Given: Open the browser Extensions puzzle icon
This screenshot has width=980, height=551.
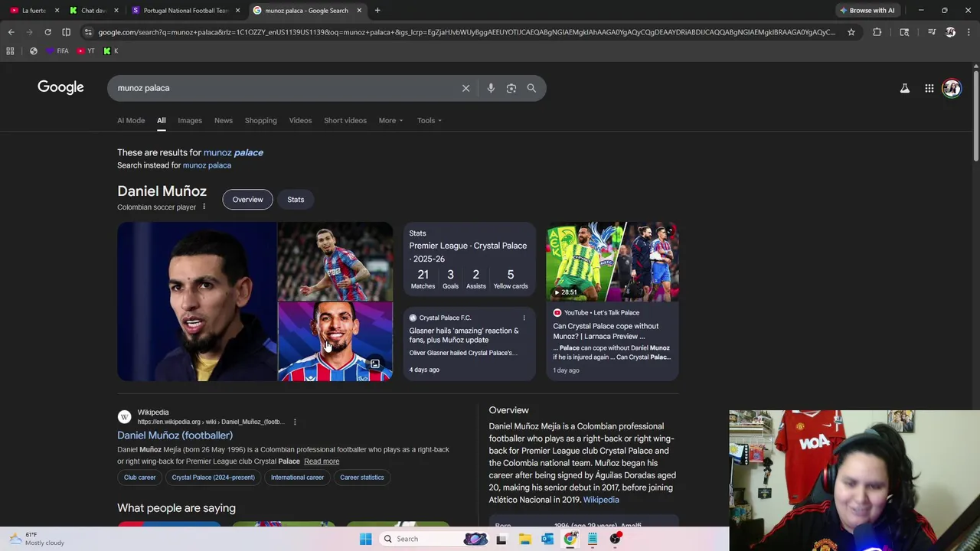Looking at the screenshot, I should 877,32.
